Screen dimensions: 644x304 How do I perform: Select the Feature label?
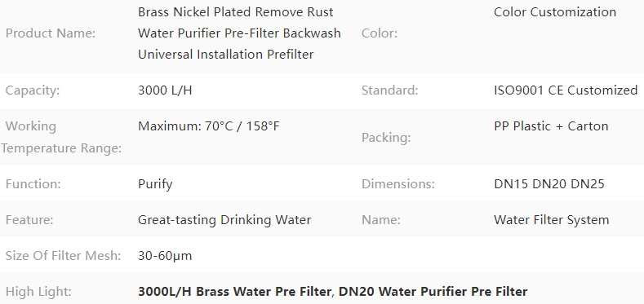pos(29,220)
